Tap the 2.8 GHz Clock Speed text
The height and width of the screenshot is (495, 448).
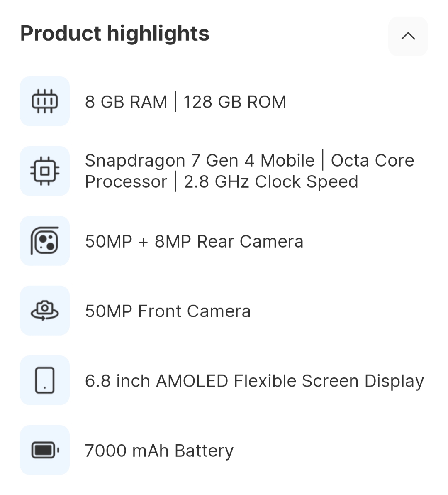click(x=271, y=182)
